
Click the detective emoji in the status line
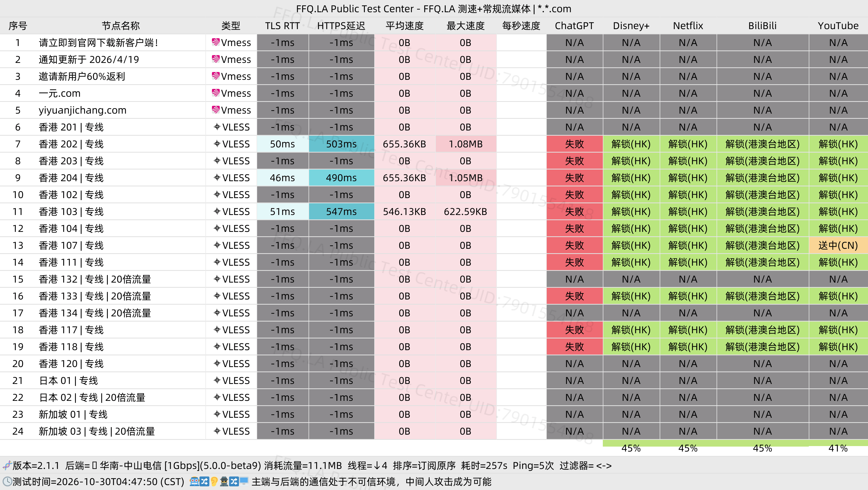pos(224,482)
